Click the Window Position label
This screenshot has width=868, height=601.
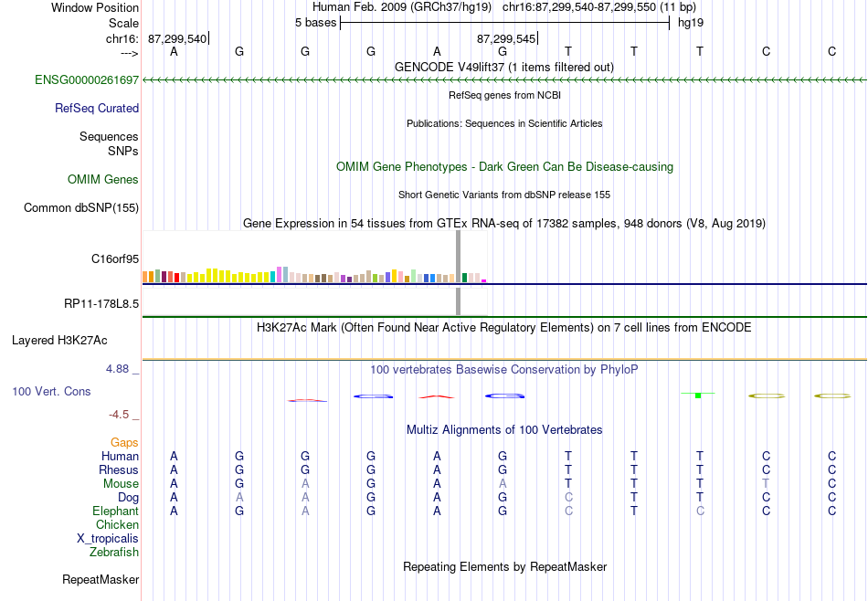(95, 7)
